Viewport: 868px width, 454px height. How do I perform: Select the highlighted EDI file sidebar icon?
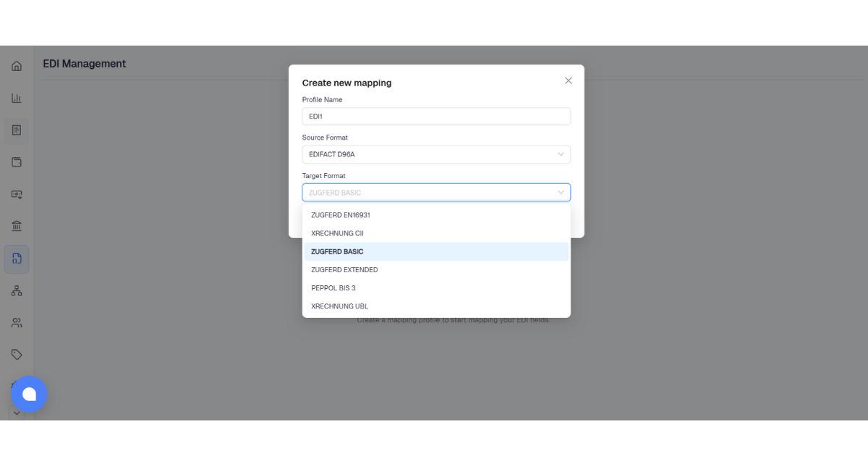click(17, 258)
